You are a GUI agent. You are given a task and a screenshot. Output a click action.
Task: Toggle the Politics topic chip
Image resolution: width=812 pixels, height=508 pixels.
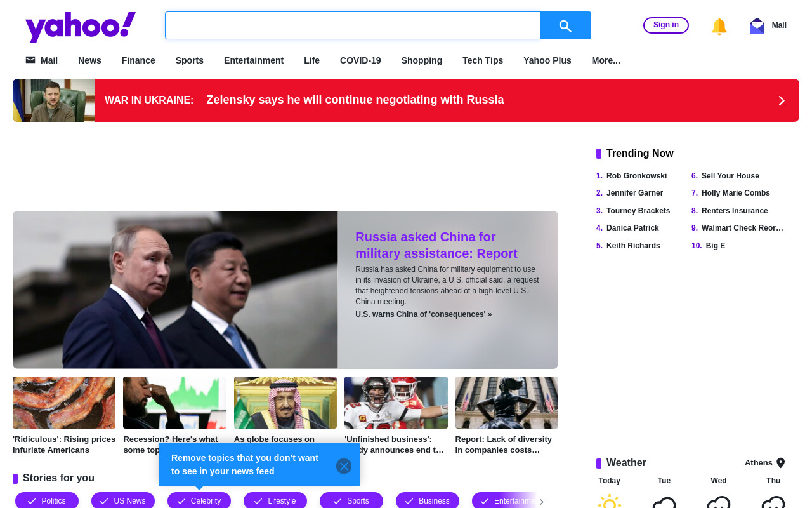pyautogui.click(x=47, y=500)
